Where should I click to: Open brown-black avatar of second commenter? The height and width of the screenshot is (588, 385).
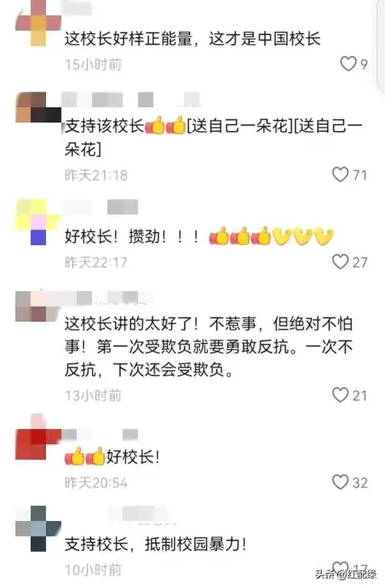38,107
